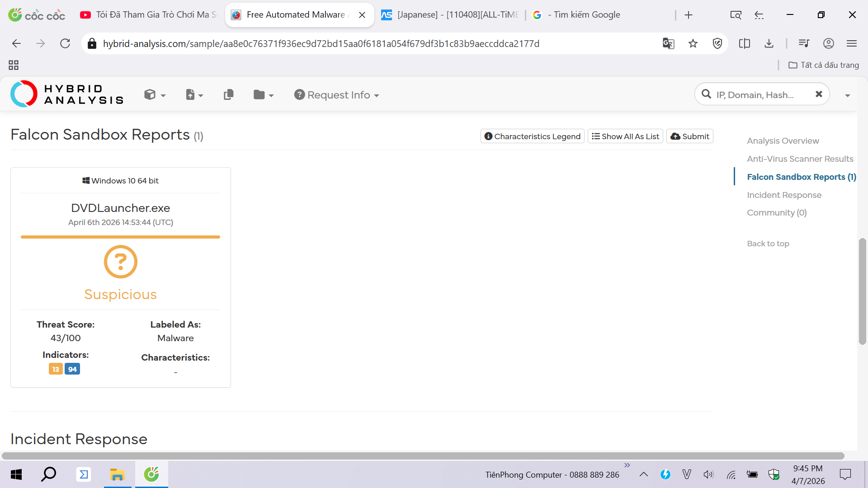The width and height of the screenshot is (868, 488).
Task: Click the screen search icon in title bar
Action: pyautogui.click(x=736, y=15)
